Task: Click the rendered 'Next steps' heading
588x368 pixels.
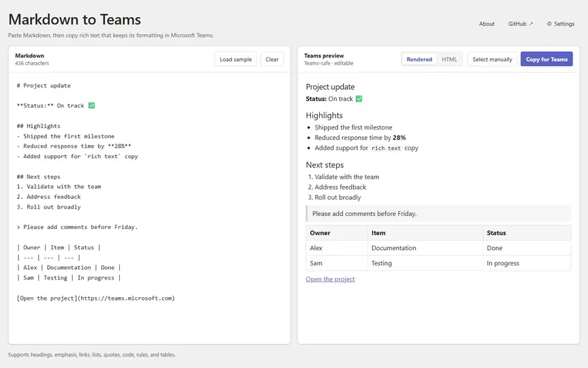Action: click(325, 165)
